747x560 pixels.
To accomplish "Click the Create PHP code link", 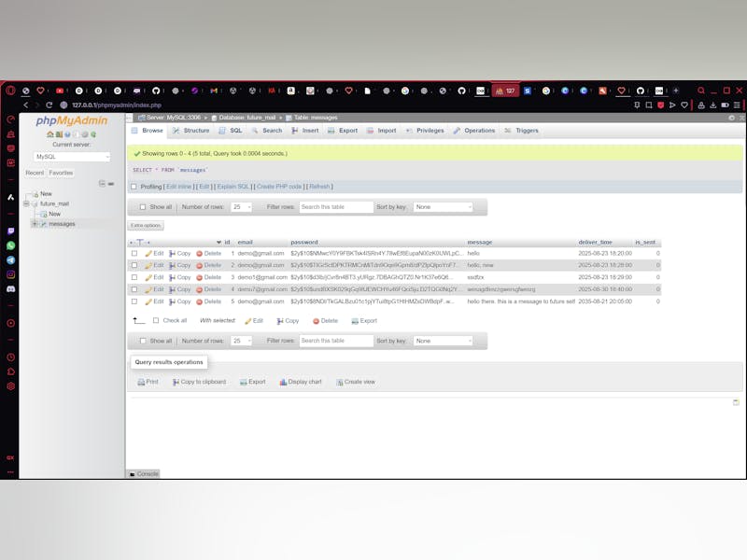I will [x=279, y=187].
